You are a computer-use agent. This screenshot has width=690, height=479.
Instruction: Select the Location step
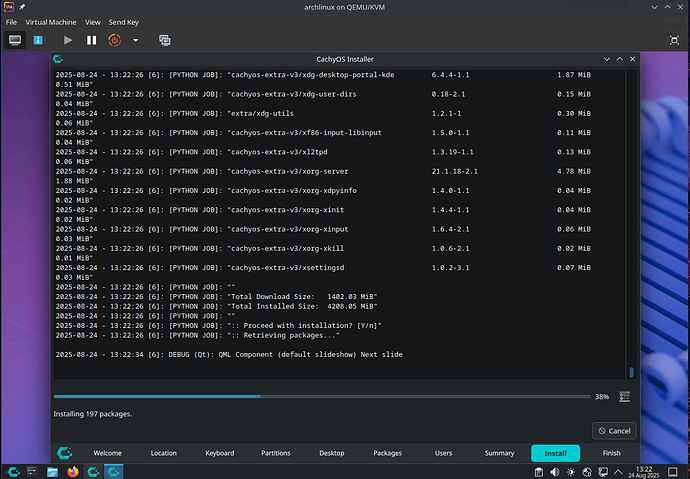click(163, 453)
